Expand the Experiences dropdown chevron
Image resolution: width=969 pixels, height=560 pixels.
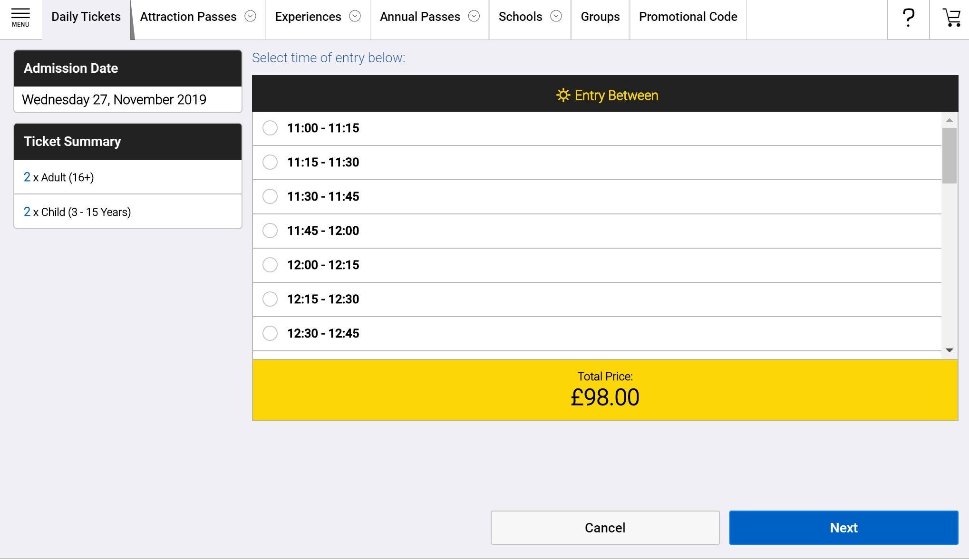pyautogui.click(x=355, y=17)
